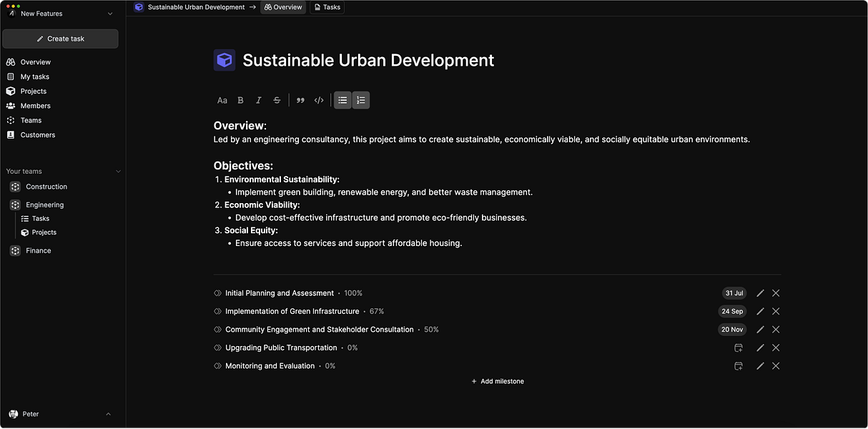Open the Peter user menu chevron
This screenshot has height=429, width=868.
109,414
